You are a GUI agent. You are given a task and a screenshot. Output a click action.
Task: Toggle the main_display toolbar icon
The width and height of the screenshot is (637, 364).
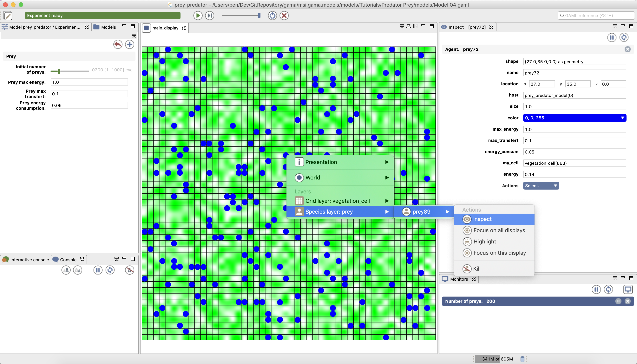coord(402,26)
